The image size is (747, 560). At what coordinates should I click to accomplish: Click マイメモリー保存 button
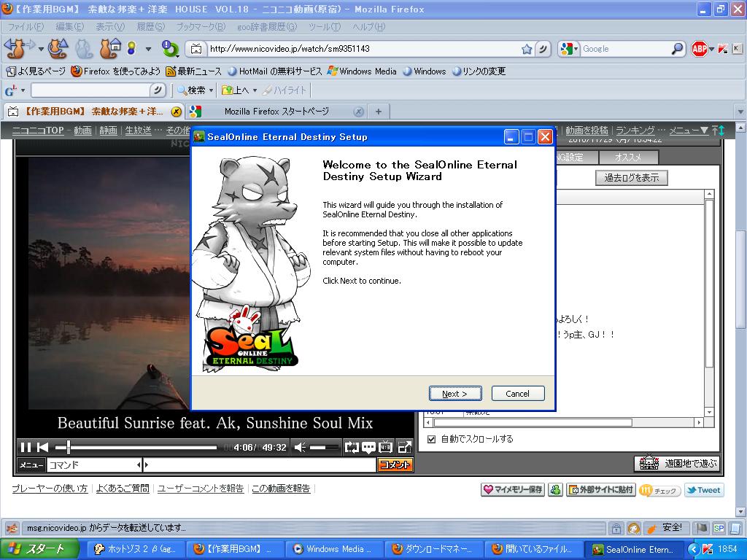(513, 490)
